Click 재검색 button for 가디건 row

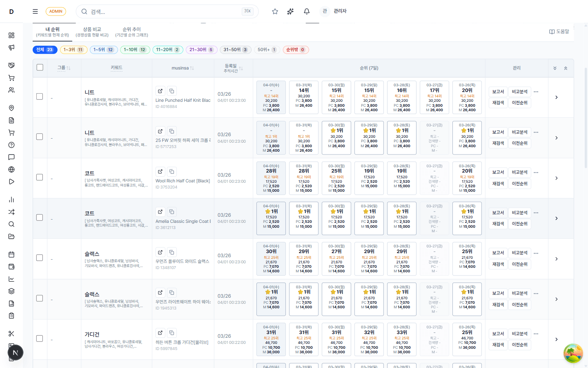[498, 345]
